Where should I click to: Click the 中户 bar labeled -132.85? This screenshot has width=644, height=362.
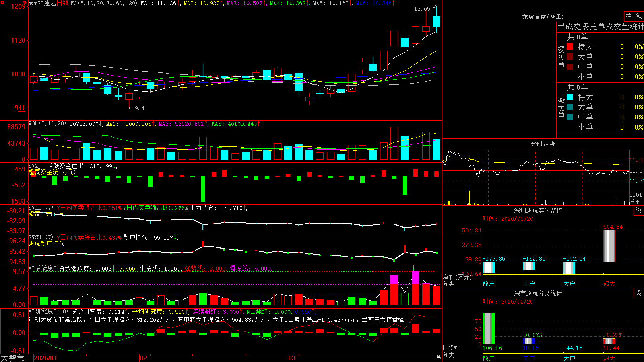529,266
